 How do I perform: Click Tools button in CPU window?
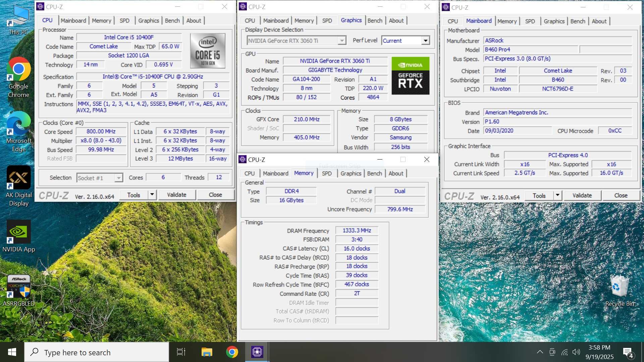point(133,195)
